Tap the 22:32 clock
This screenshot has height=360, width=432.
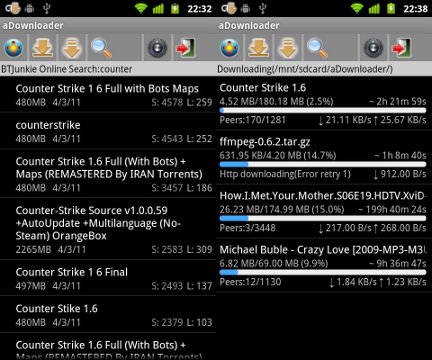pos(199,9)
